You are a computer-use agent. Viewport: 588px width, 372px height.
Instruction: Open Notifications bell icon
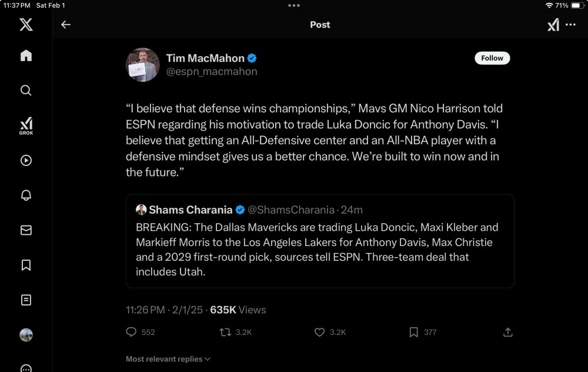26,195
